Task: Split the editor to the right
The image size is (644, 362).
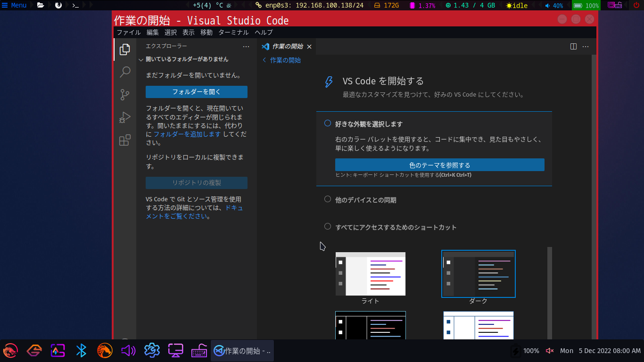Action: pos(573,47)
